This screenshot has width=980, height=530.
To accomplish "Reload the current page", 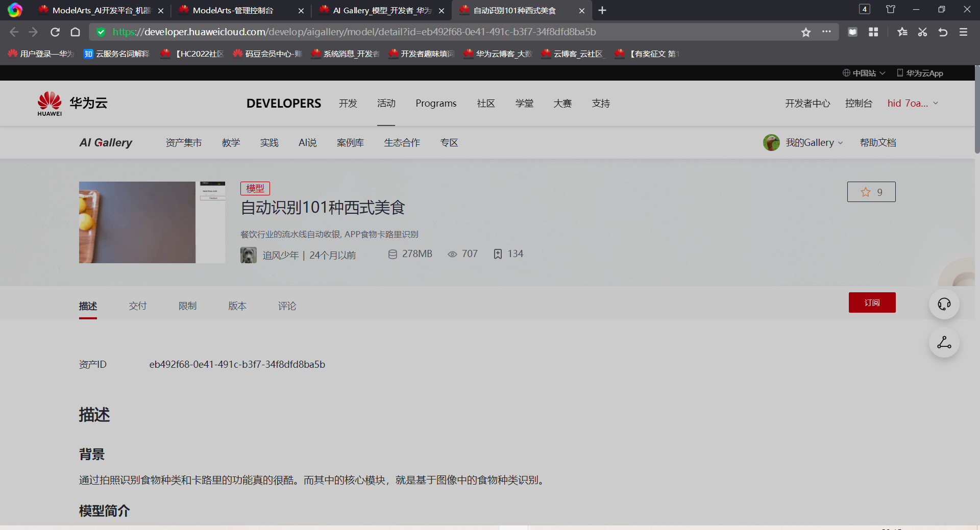I will click(55, 32).
